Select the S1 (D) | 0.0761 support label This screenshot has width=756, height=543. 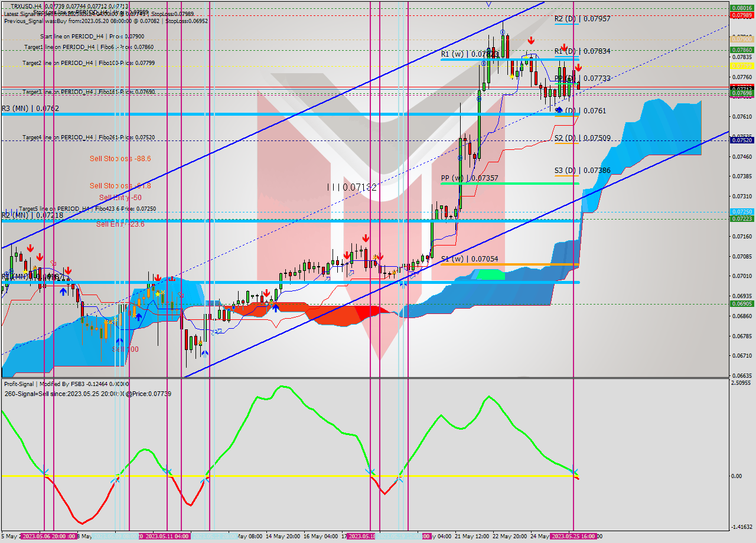(581, 110)
